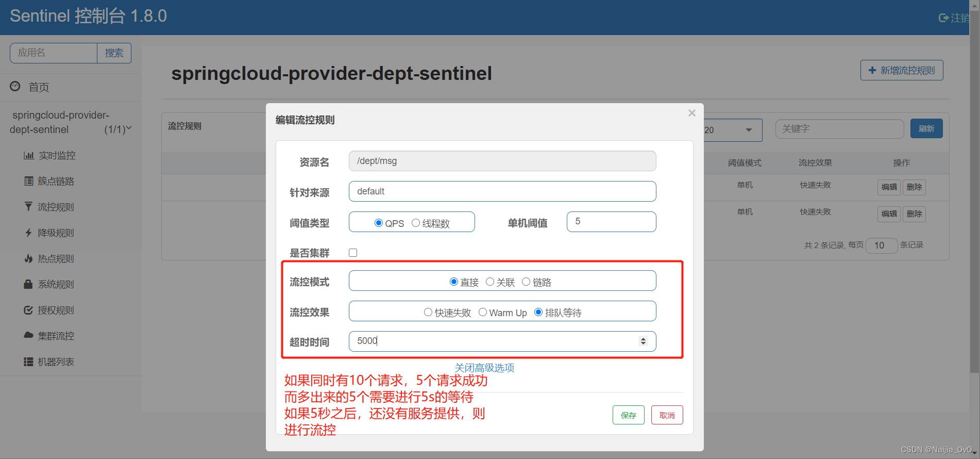Choose 快速失败 control effect
980x459 pixels.
pos(428,312)
